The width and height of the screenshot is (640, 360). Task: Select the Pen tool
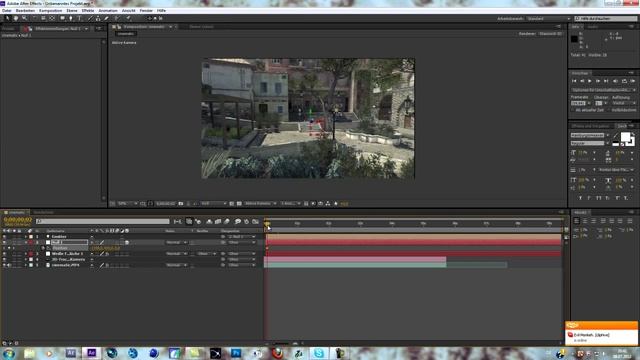pyautogui.click(x=71, y=18)
